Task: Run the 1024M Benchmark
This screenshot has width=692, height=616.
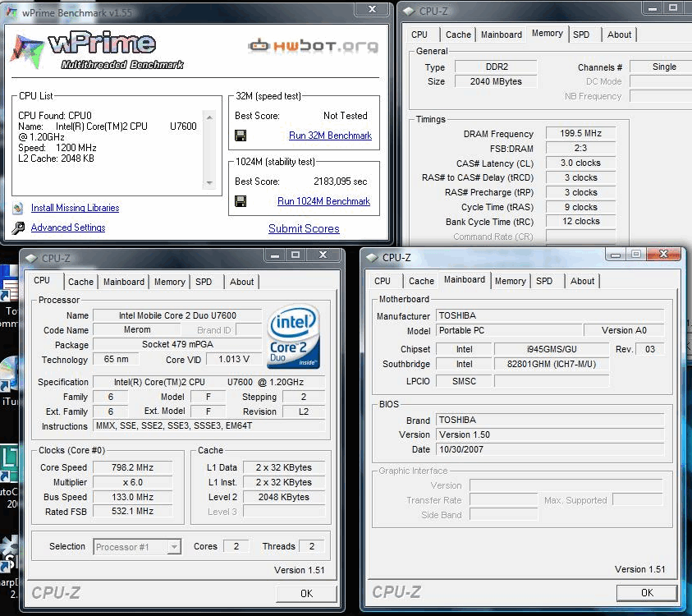Action: coord(323,201)
